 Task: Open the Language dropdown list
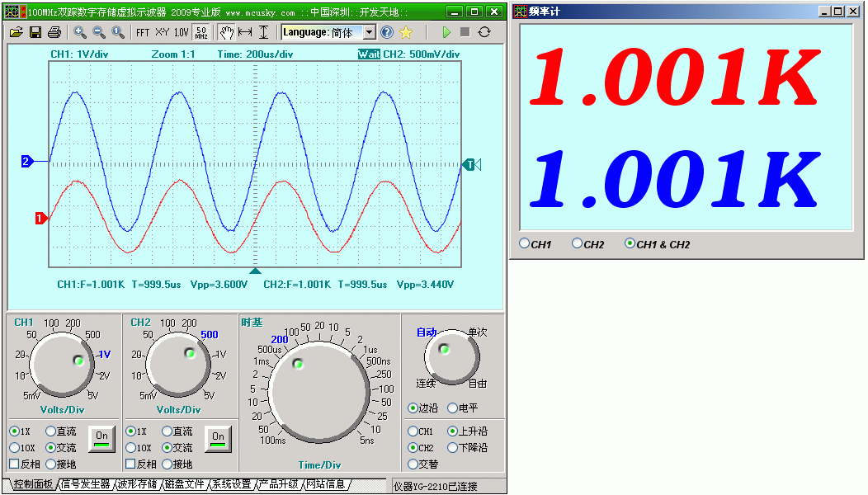(x=369, y=32)
